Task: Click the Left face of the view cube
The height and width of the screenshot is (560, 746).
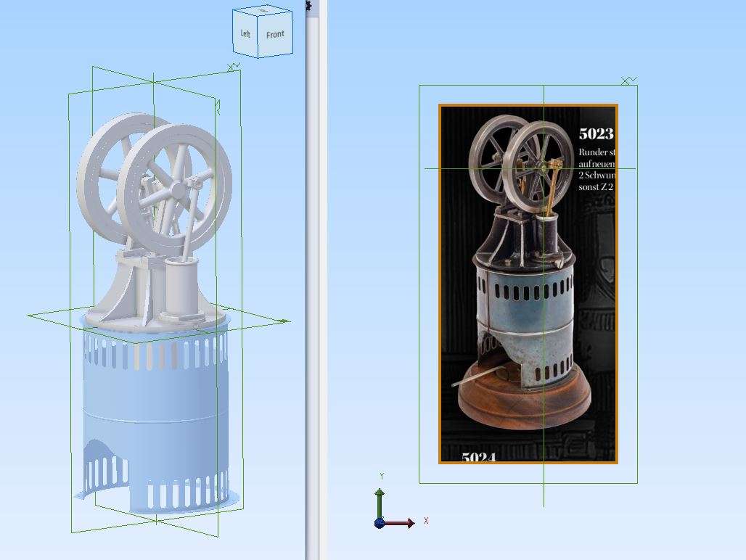Action: 245,34
